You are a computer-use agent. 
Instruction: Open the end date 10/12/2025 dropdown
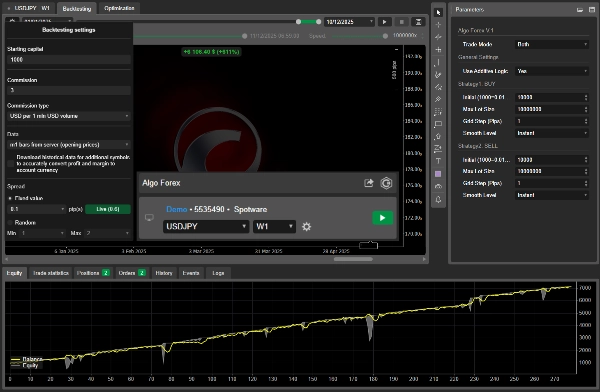tap(349, 22)
